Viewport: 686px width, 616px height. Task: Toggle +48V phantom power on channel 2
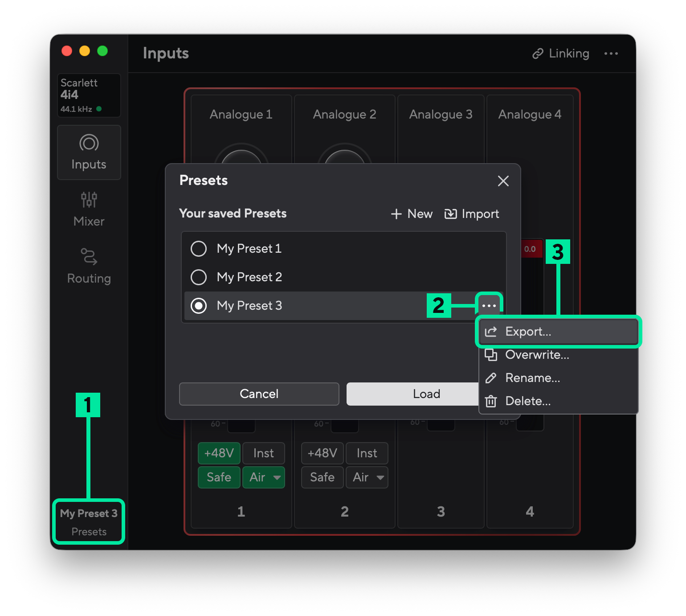coord(323,453)
